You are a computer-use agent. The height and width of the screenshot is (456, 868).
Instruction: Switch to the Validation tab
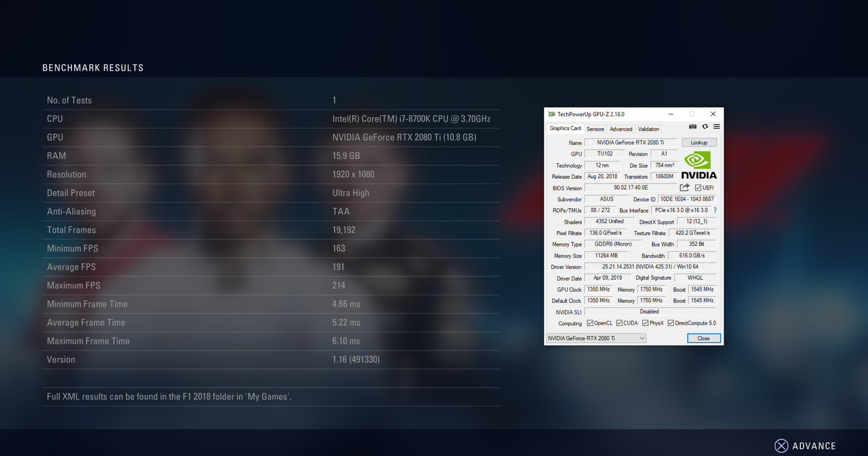(x=648, y=129)
